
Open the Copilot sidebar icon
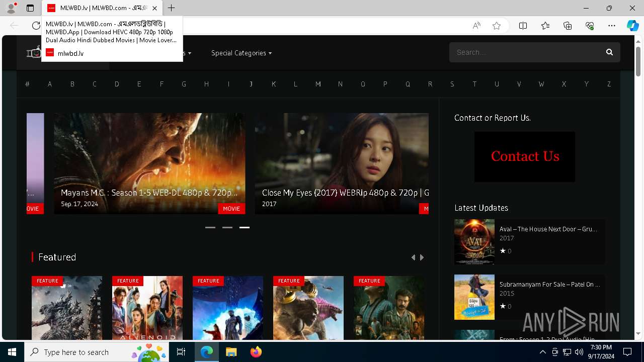(x=632, y=26)
